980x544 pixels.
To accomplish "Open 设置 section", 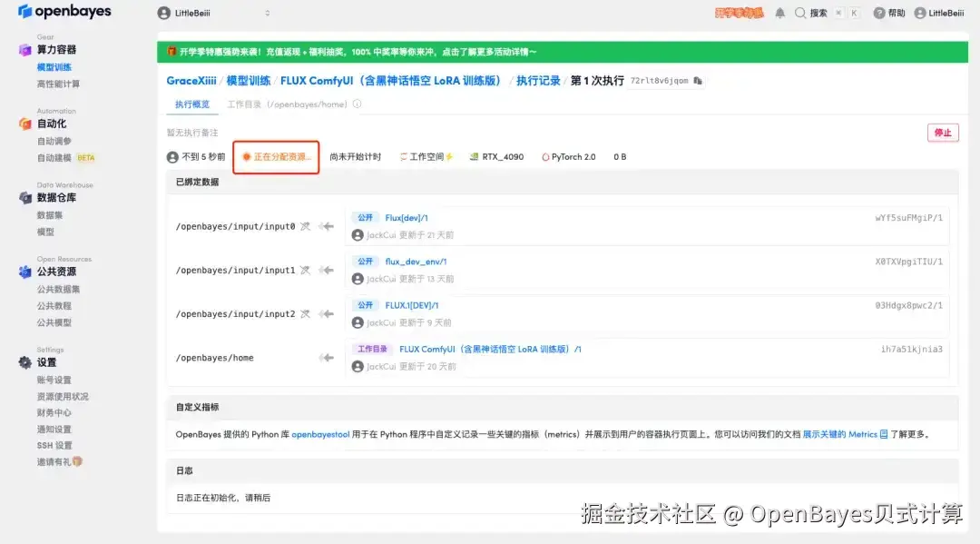I will (46, 362).
